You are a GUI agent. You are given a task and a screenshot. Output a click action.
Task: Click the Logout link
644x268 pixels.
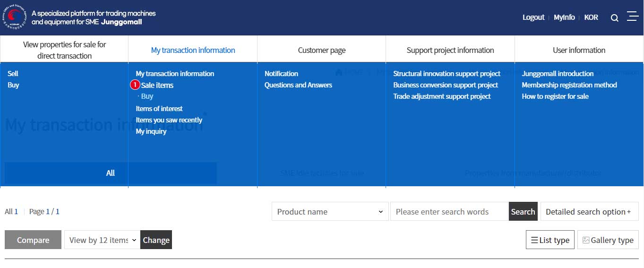point(533,17)
